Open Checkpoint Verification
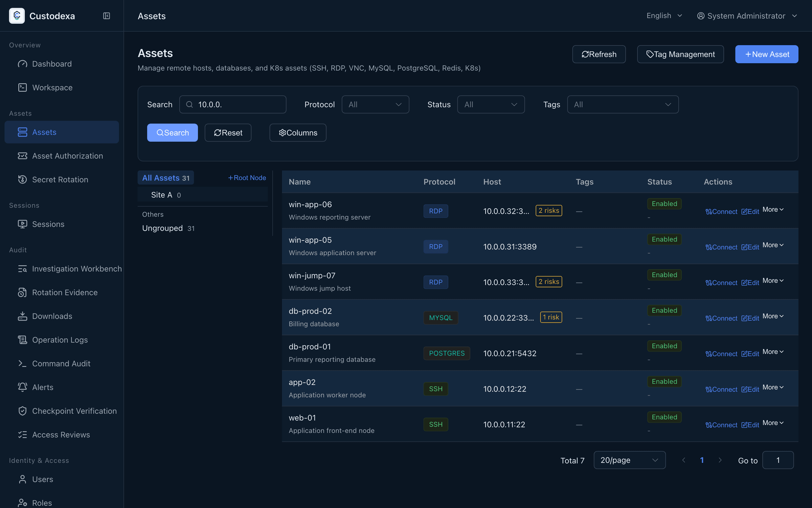The width and height of the screenshot is (812, 508). coord(62,411)
